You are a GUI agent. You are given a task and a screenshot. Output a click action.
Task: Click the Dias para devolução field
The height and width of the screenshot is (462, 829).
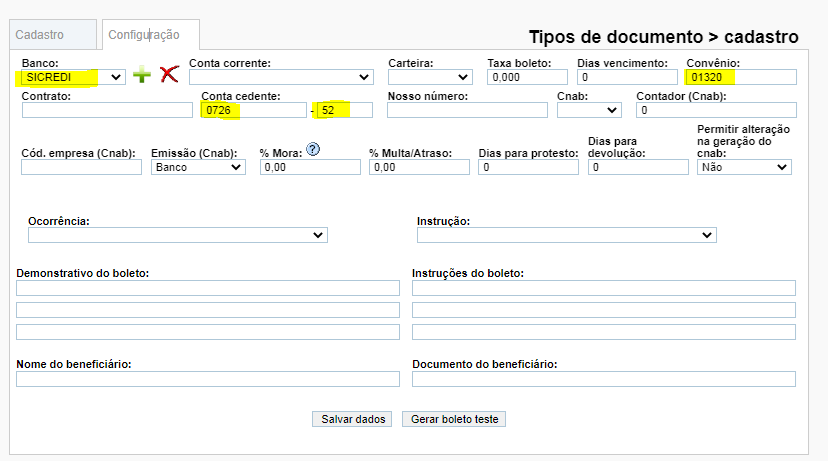638,168
